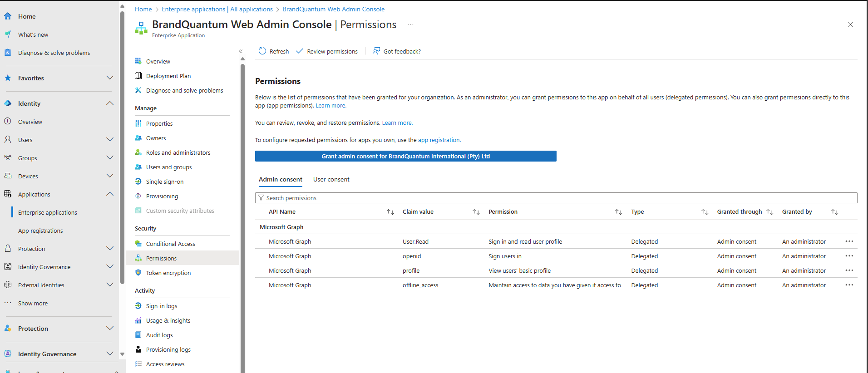Select the 'View users' basic profile' permission cell

519,270
